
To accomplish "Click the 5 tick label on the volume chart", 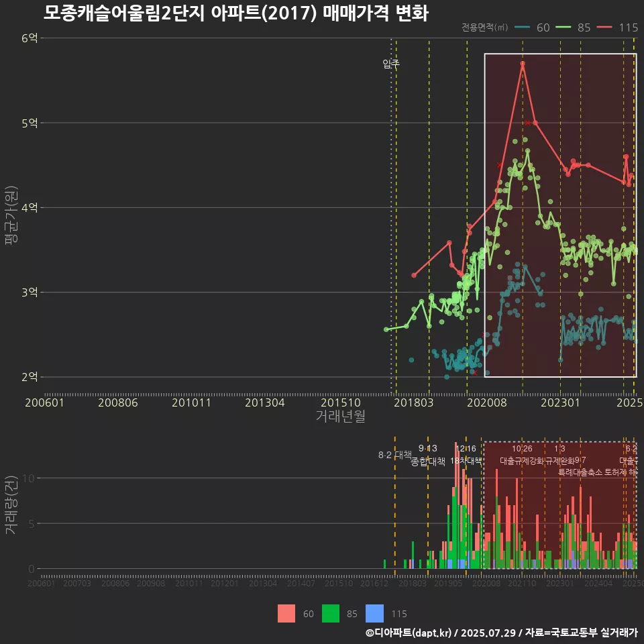I will tap(32, 524).
